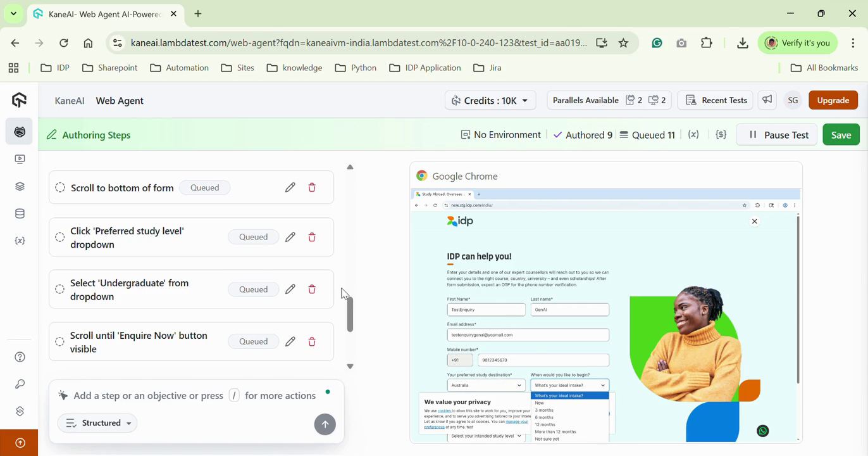Edit the 'Click Preferred study level dropdown' step
The height and width of the screenshot is (456, 868).
tap(290, 237)
